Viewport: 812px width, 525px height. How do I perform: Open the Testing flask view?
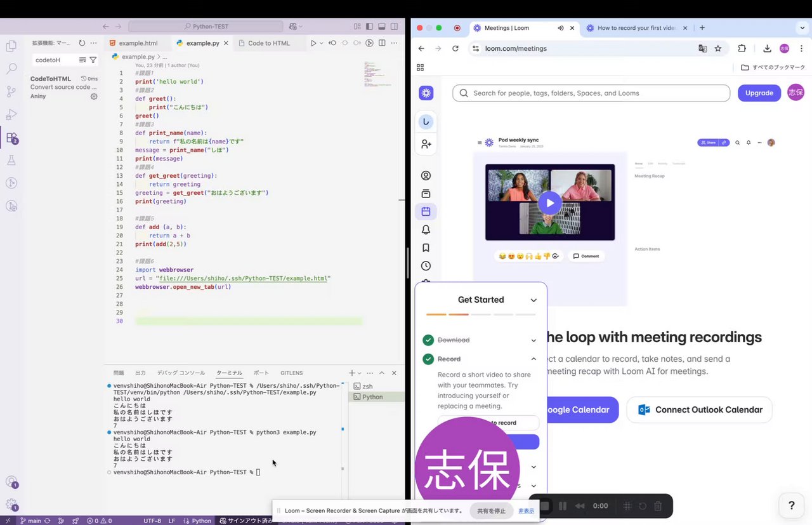(11, 160)
